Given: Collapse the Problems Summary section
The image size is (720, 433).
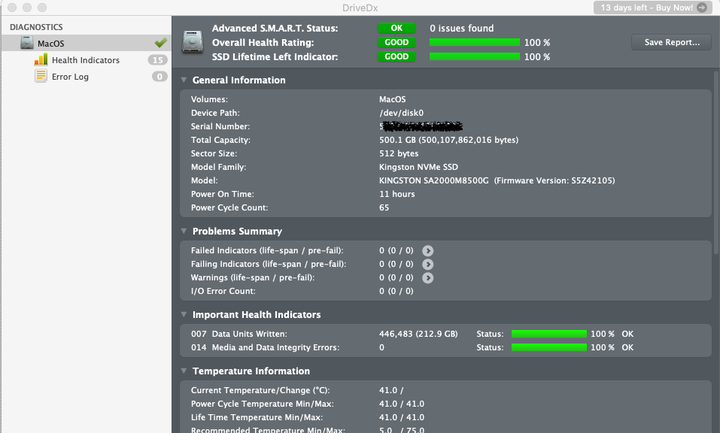Looking at the screenshot, I should pos(184,231).
